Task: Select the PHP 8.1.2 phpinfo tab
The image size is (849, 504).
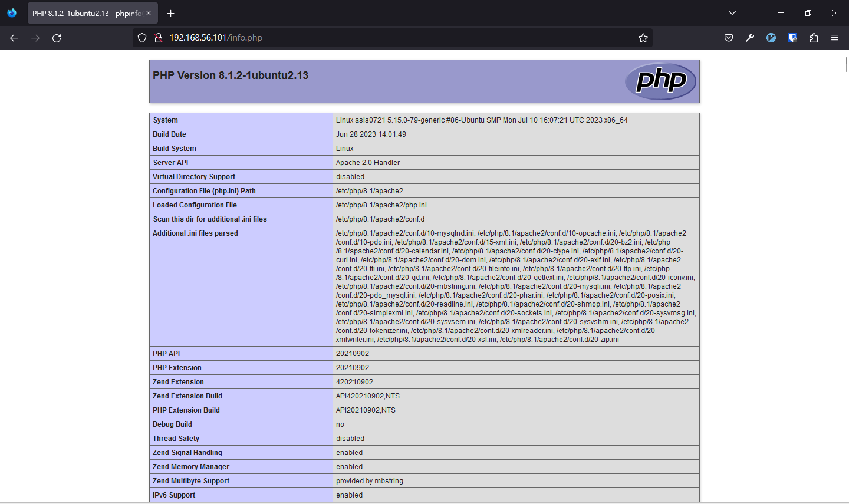Action: coord(88,12)
